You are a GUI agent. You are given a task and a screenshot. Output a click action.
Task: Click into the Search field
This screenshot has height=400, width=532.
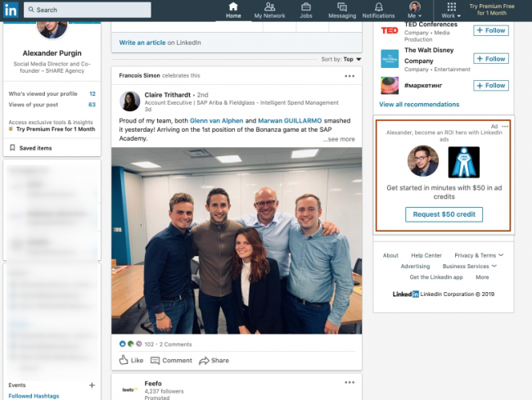(88, 10)
